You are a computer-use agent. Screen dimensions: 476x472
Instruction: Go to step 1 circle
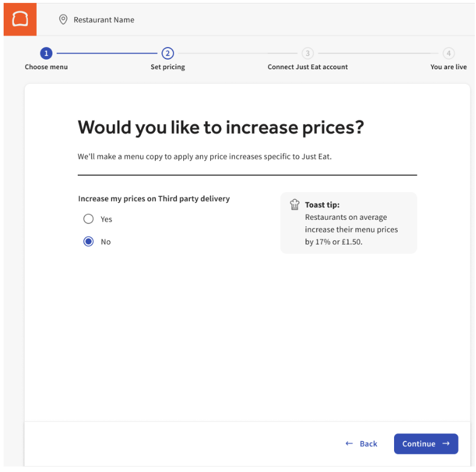(x=46, y=53)
